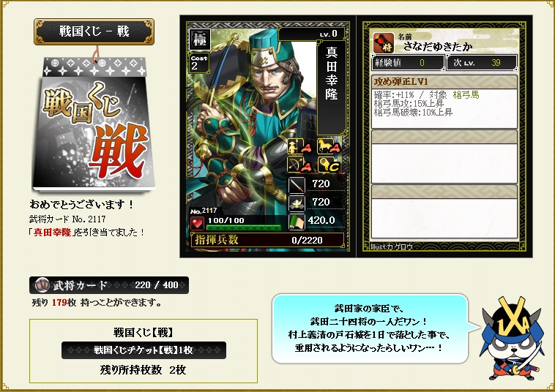Click the red heart HP icon

(x=197, y=223)
